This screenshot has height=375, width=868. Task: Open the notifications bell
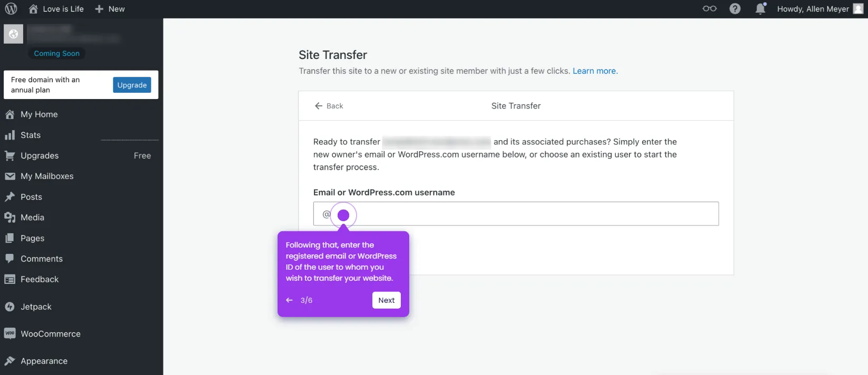[761, 9]
